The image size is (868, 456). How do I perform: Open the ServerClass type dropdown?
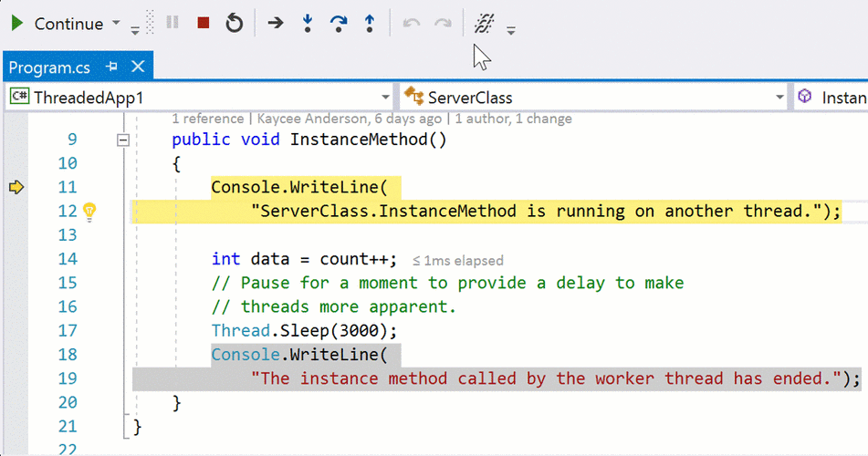779,97
